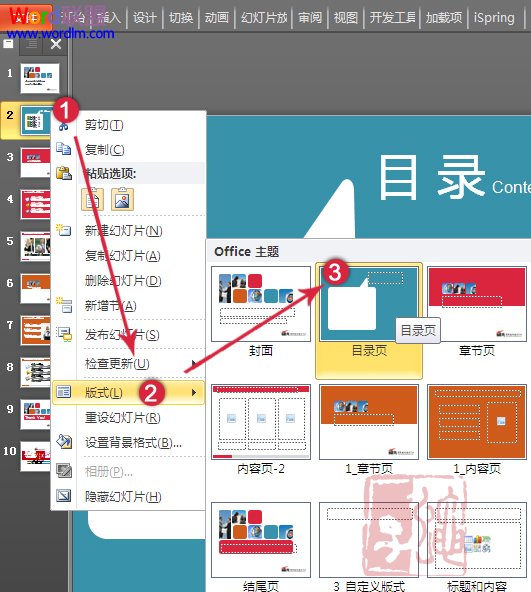Select slide 6 thumbnail
The height and width of the screenshot is (592, 531).
coord(35,288)
